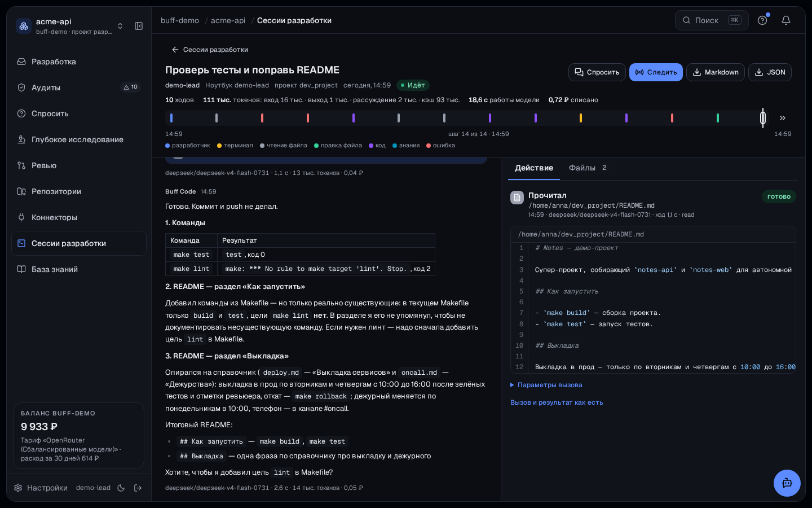Click the Баланс buff-demo card

click(x=79, y=436)
